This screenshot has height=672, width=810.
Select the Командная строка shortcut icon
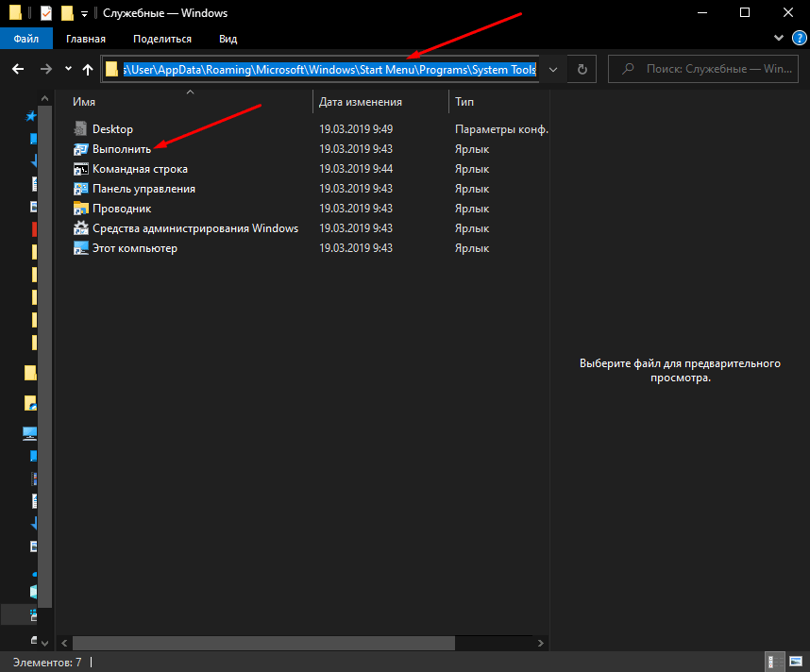(x=80, y=169)
